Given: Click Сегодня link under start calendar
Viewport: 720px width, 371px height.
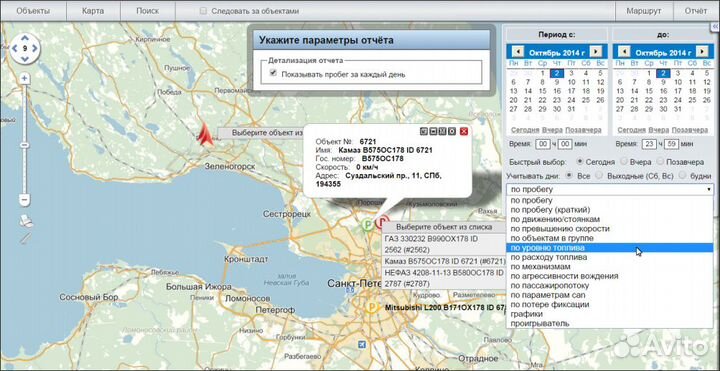Looking at the screenshot, I should pyautogui.click(x=525, y=130).
